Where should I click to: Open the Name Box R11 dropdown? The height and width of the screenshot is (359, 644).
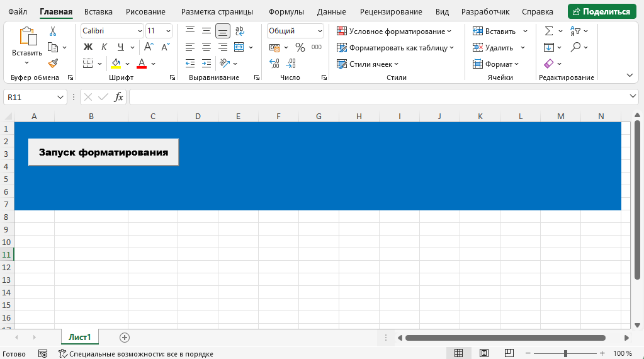pos(60,98)
